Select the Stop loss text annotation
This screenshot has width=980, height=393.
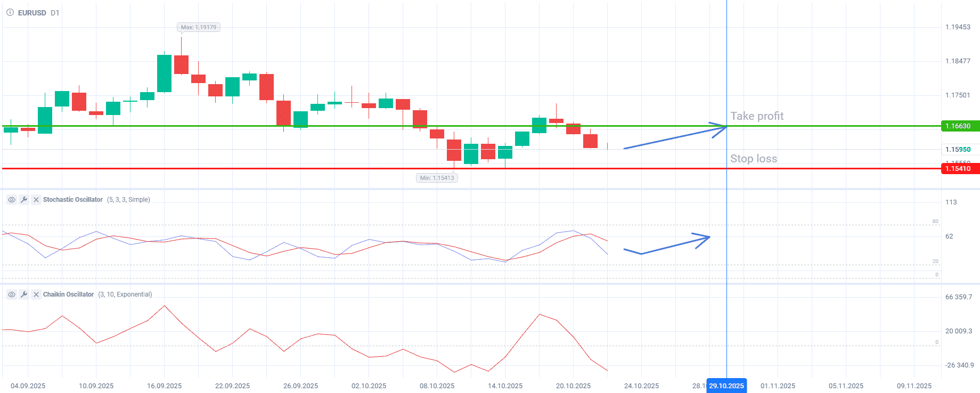753,159
